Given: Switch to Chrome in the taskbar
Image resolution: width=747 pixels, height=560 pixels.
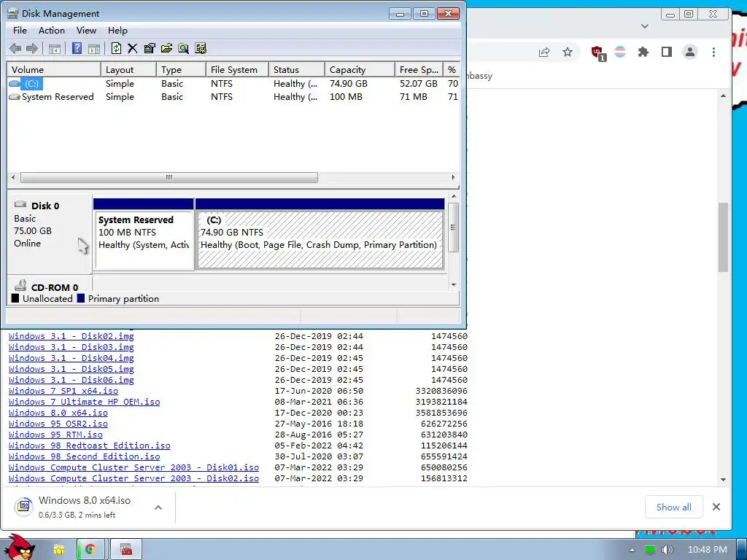Looking at the screenshot, I should click(90, 550).
